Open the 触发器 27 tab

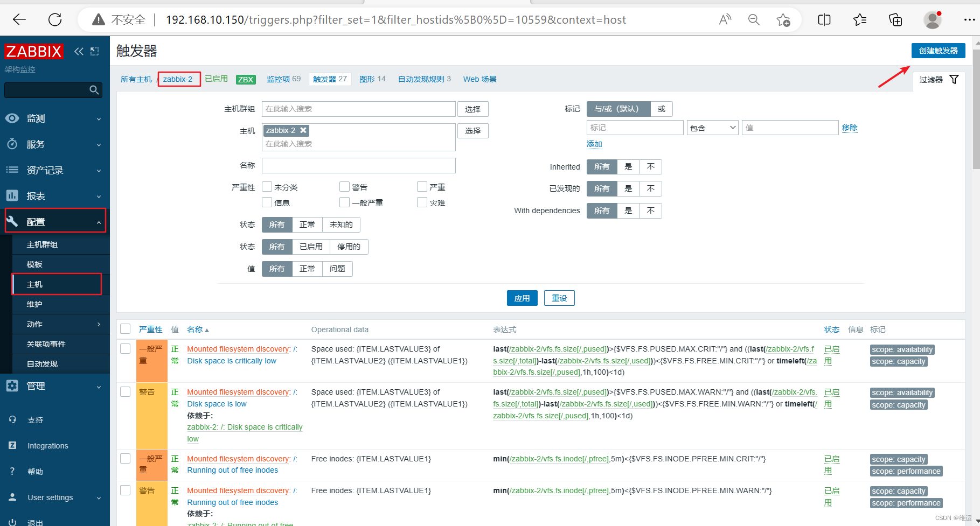coord(330,79)
